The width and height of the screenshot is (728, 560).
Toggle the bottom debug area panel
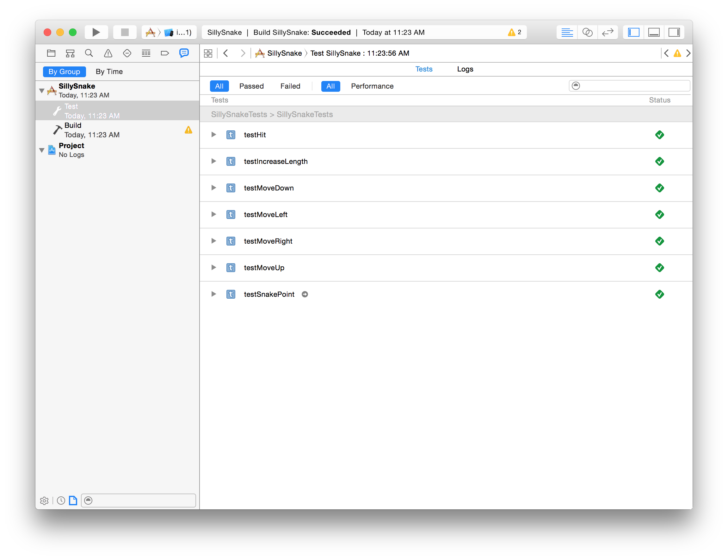point(654,32)
